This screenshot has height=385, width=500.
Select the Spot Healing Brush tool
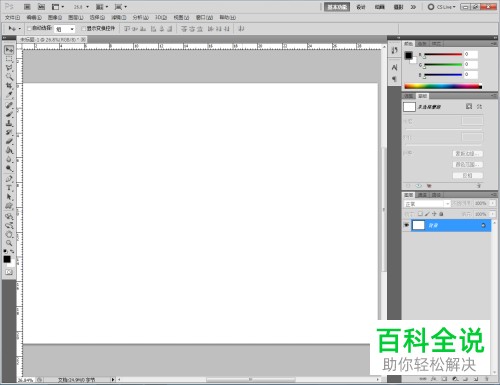click(x=9, y=105)
